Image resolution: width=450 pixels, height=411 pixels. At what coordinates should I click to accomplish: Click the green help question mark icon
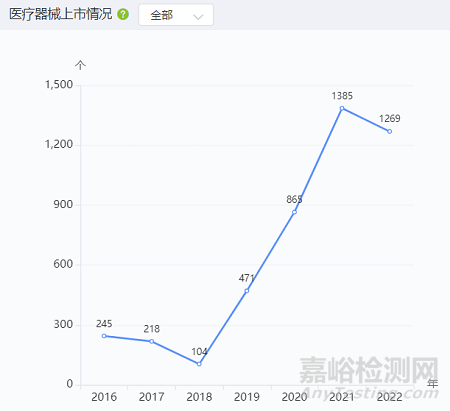[x=123, y=14]
